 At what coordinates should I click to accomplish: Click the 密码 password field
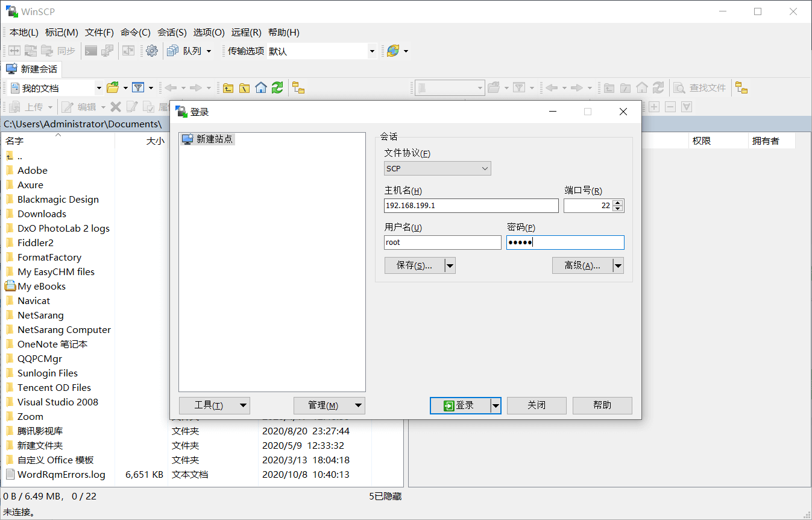point(565,243)
